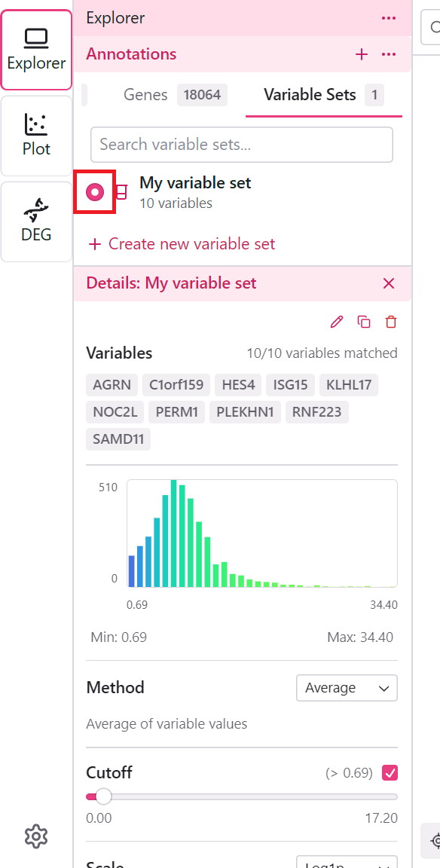Image resolution: width=440 pixels, height=868 pixels.
Task: Open the bottom-left settings gear
Action: click(35, 836)
